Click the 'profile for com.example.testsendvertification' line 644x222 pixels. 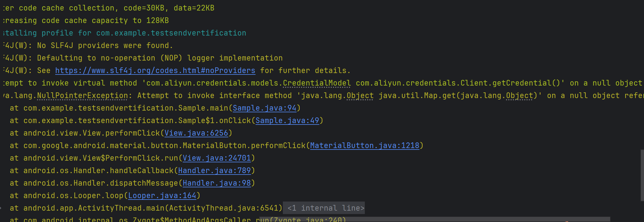(x=144, y=33)
